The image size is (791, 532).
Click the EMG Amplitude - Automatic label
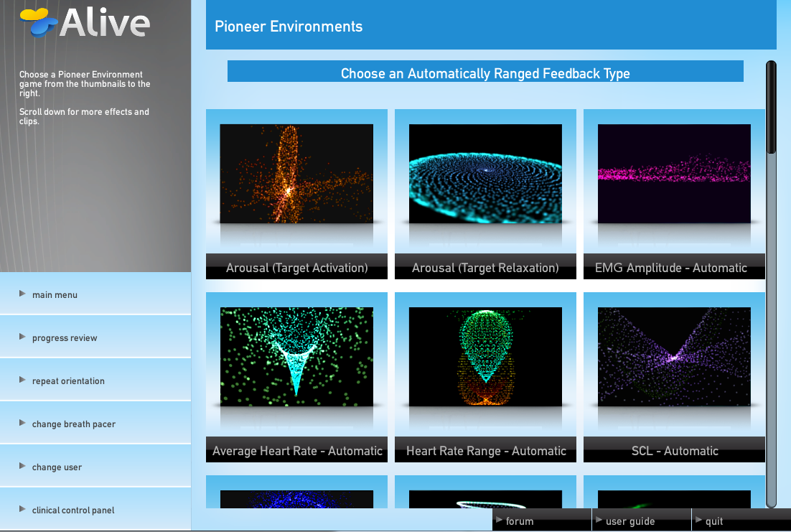point(671,268)
